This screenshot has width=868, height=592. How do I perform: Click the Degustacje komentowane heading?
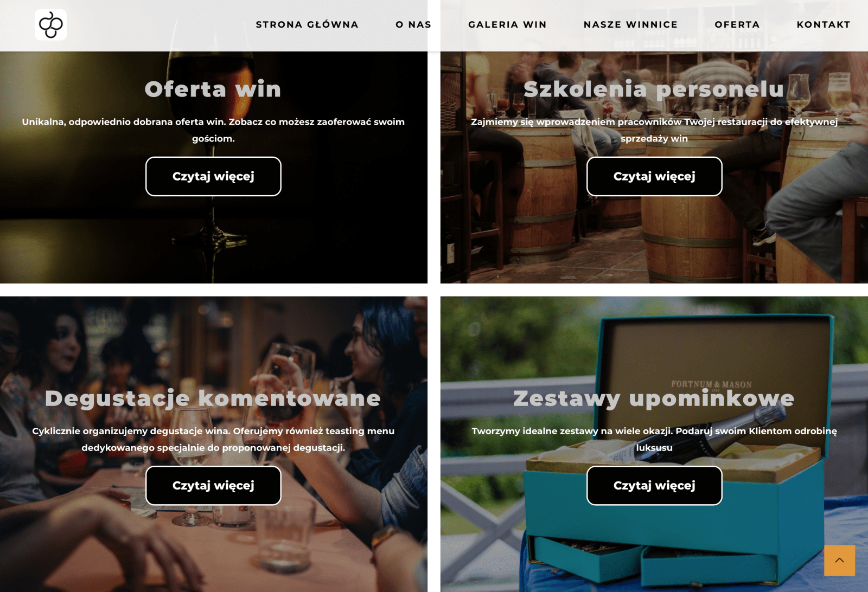(x=213, y=398)
